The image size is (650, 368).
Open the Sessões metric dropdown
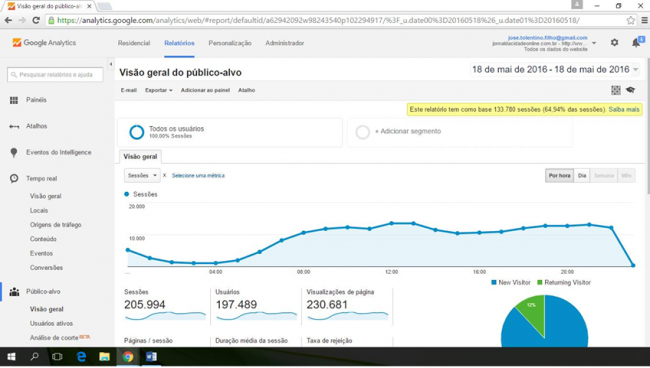[142, 176]
